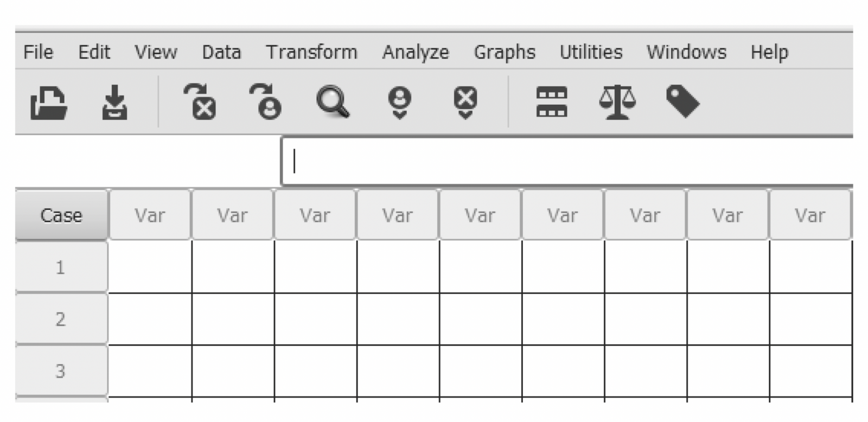Open the Transform menu
Screen dimensions: 868x422
coord(311,52)
